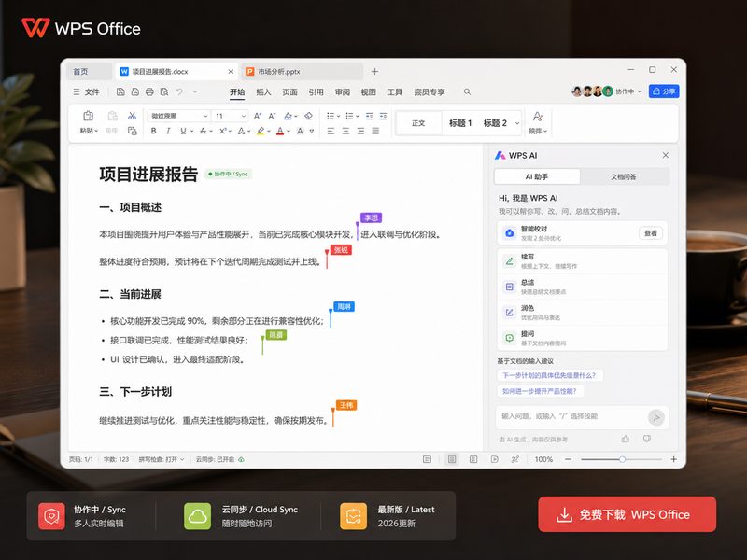Viewport: 747px width, 560px height.
Task: Switch to the 插入 ribbon tab
Action: [263, 91]
